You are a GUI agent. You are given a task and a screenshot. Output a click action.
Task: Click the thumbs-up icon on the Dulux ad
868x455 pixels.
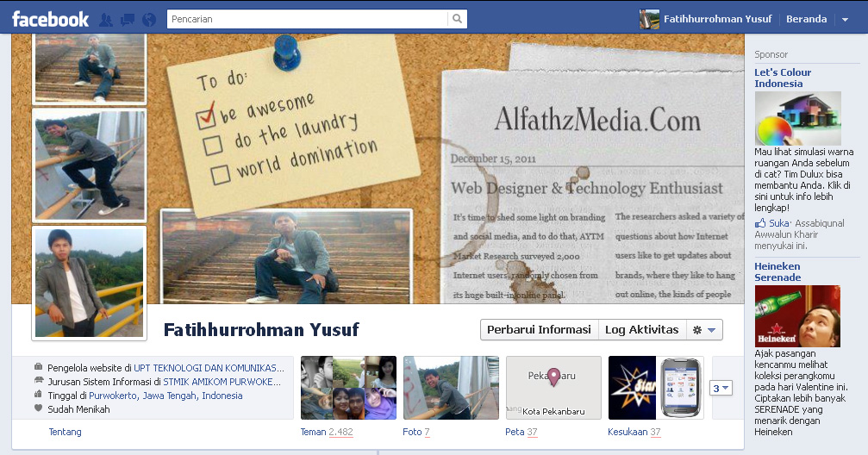[760, 223]
